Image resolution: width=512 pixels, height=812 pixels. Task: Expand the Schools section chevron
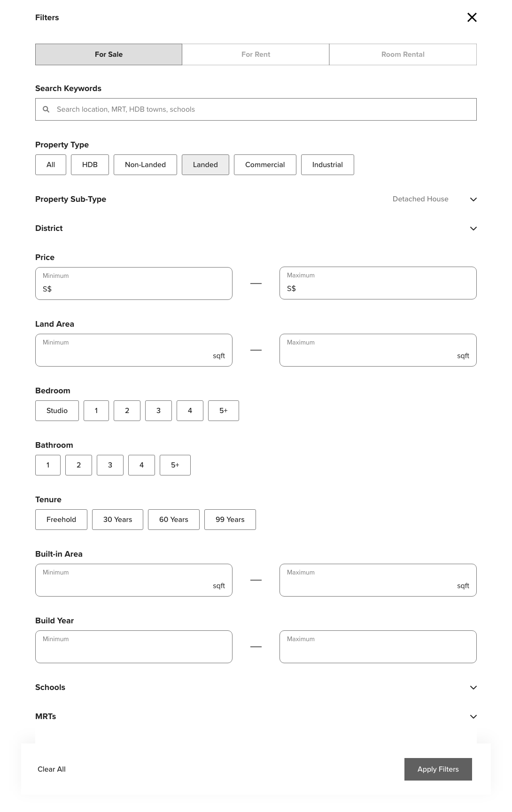point(473,688)
